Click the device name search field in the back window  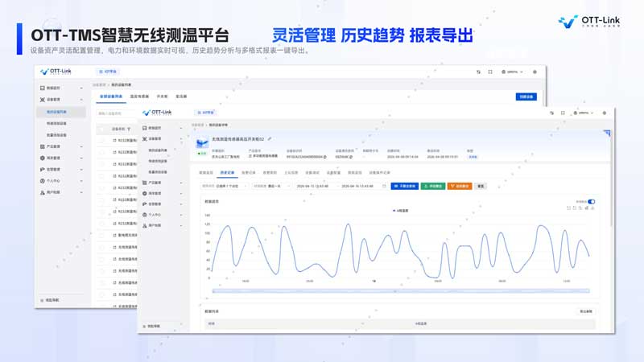tap(117, 113)
